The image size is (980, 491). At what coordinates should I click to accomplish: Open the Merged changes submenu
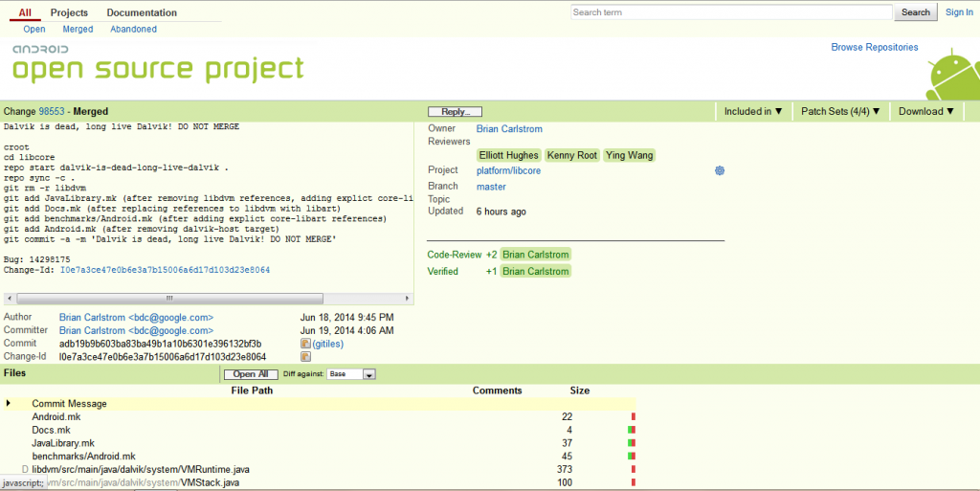(78, 29)
